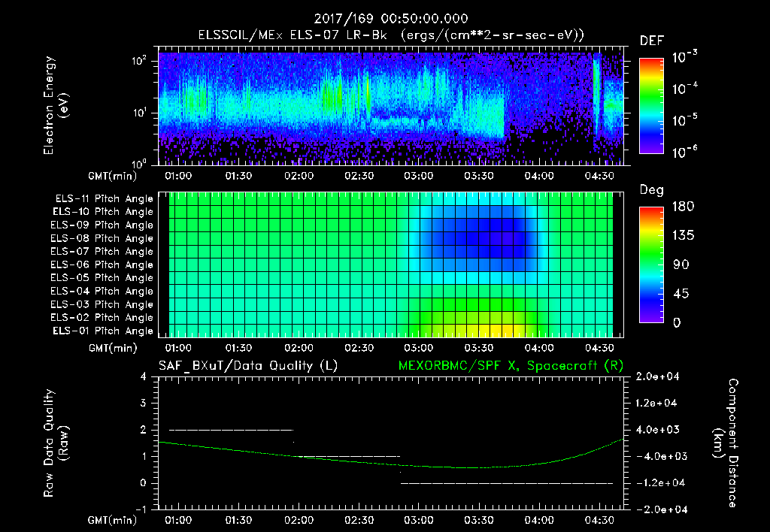Click the GMT(min) label under the pitch angle panel

113,349
